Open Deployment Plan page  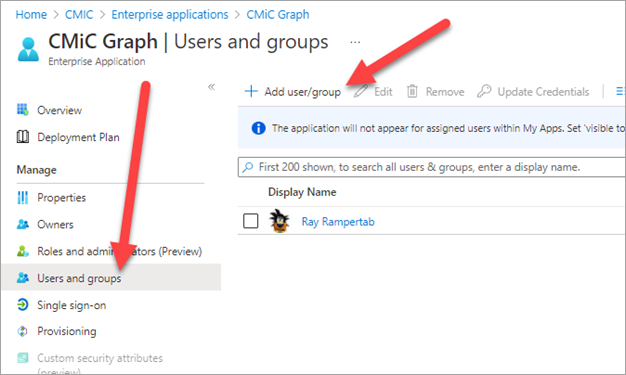(78, 137)
